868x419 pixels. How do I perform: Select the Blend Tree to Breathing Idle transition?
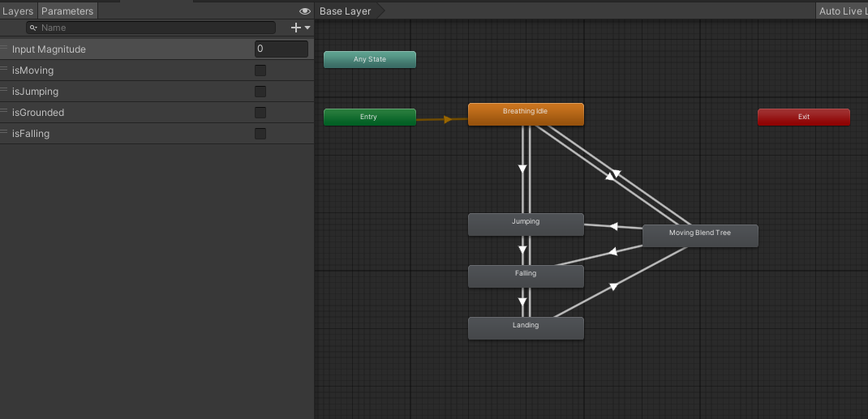[x=617, y=173]
